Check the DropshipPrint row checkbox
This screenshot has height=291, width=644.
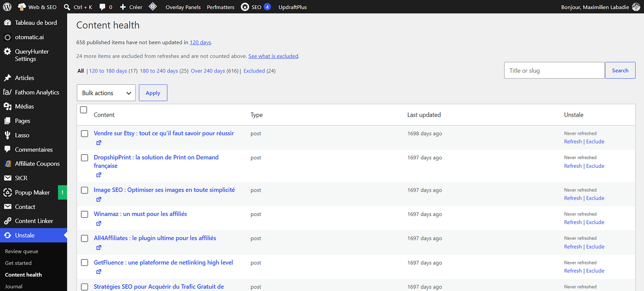click(84, 158)
